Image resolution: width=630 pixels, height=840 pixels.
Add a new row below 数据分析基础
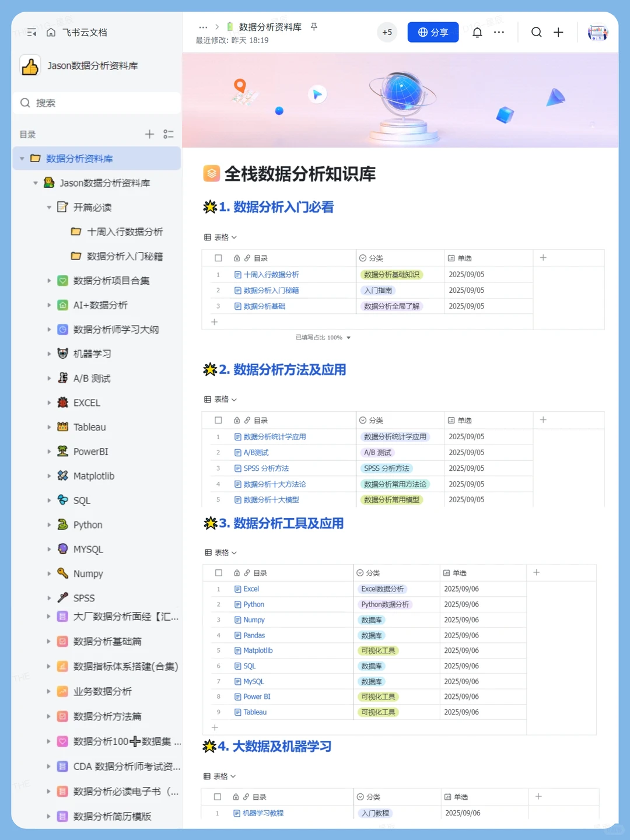pyautogui.click(x=214, y=322)
